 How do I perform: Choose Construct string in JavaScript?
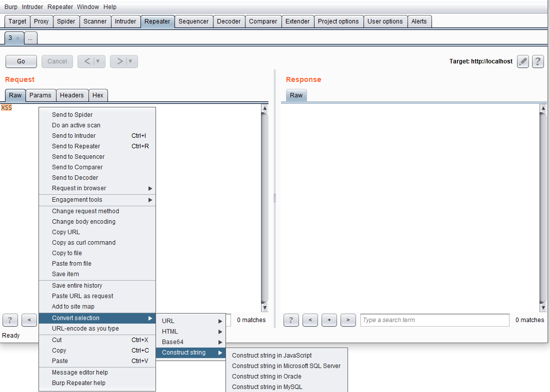(x=287, y=355)
